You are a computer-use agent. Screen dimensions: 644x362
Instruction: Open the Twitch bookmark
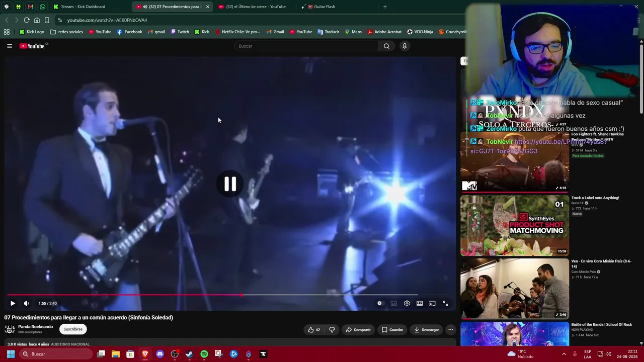(180, 32)
